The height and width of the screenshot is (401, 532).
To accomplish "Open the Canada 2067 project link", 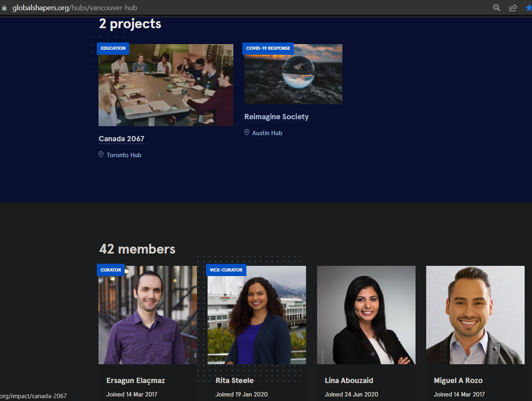I will click(x=121, y=139).
